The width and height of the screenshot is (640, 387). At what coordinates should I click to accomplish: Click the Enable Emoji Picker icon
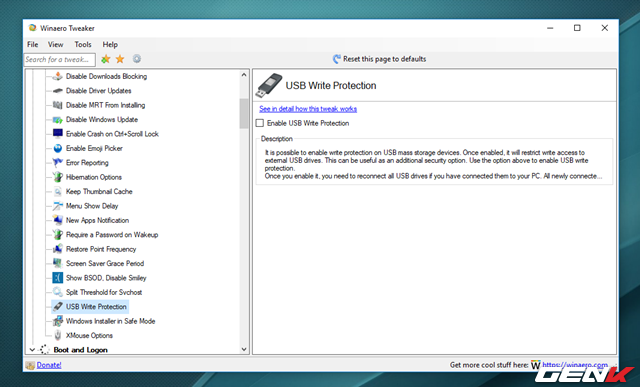[x=58, y=148]
